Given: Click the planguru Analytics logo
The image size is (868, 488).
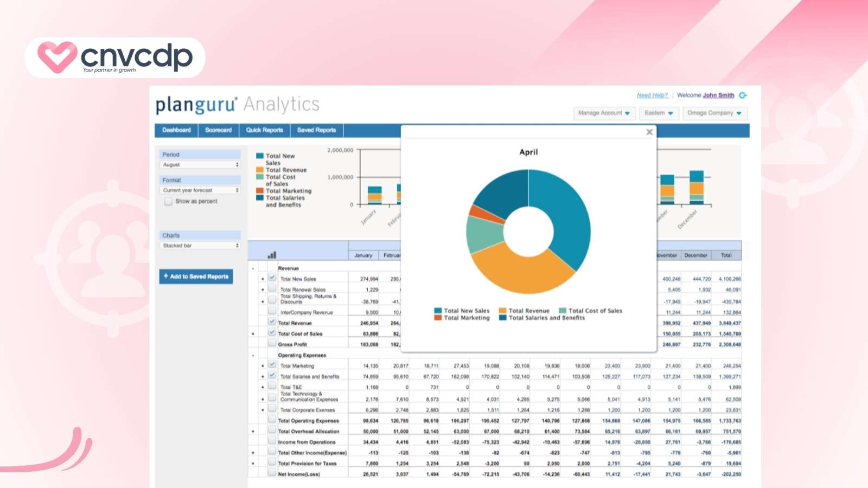Looking at the screenshot, I should [237, 105].
